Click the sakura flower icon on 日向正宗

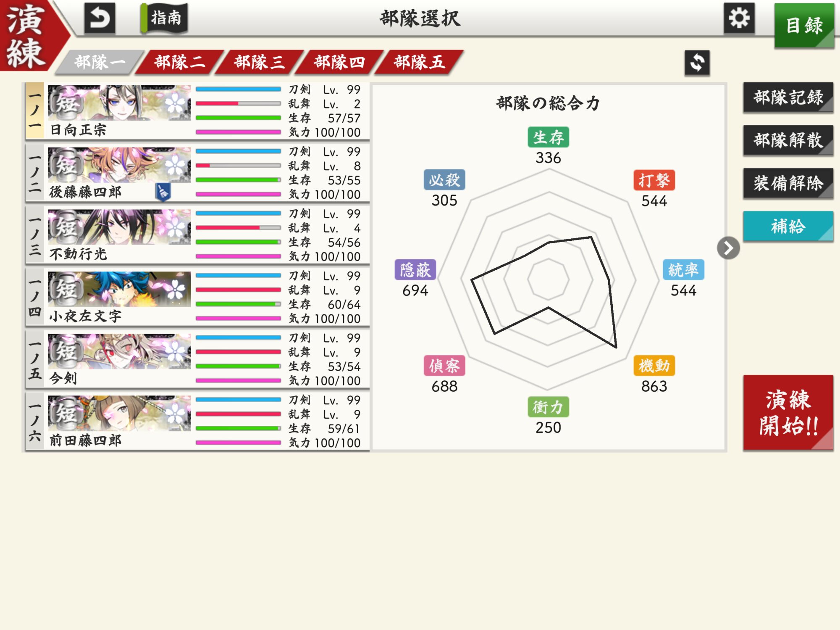[175, 103]
